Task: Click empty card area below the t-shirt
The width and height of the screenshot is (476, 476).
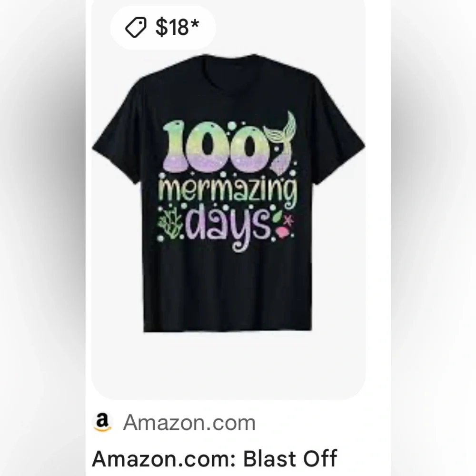Action: 228,364
